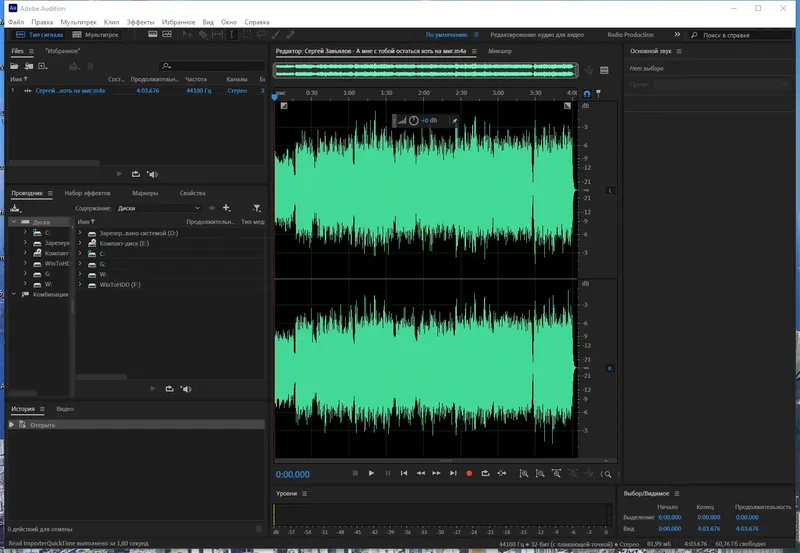800x553 pixels.
Task: Select the Time Selection tool in the toolbar
Action: pyautogui.click(x=232, y=34)
